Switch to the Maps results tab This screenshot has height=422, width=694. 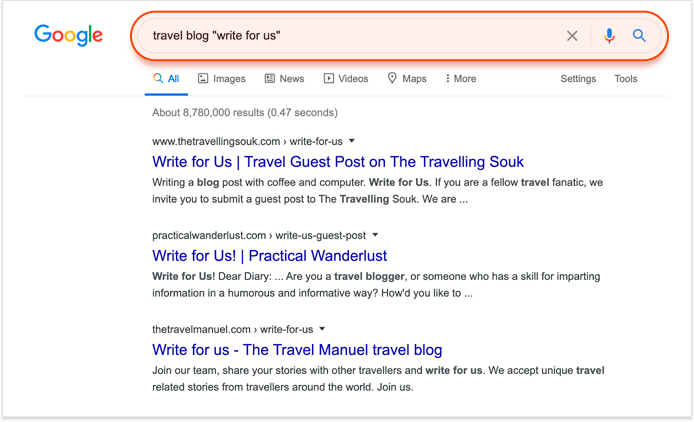pyautogui.click(x=407, y=79)
